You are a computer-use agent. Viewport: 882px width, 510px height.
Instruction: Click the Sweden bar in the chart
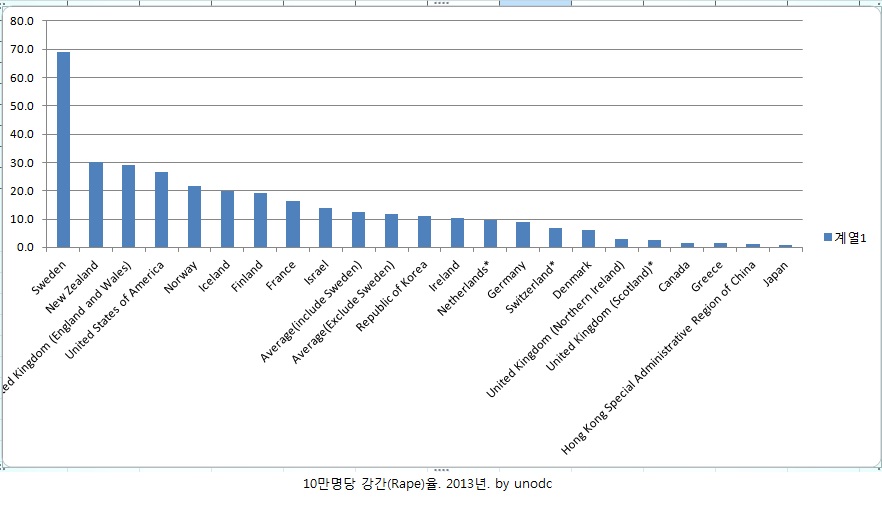click(63, 150)
